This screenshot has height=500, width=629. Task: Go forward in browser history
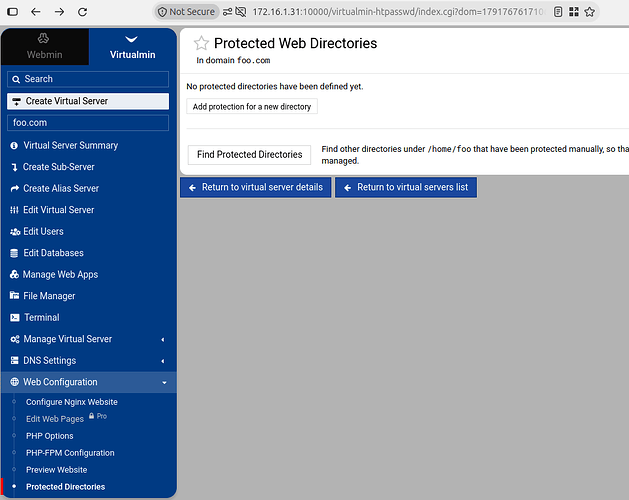(x=59, y=12)
